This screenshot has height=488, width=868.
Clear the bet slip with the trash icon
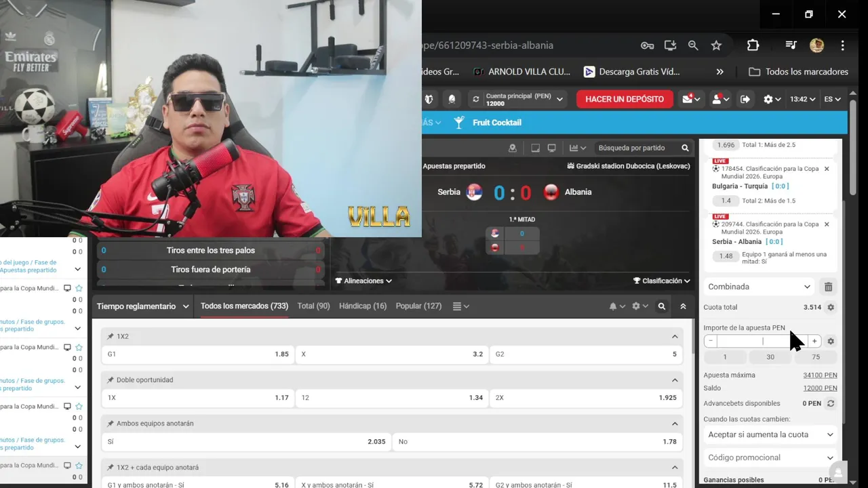pyautogui.click(x=828, y=287)
